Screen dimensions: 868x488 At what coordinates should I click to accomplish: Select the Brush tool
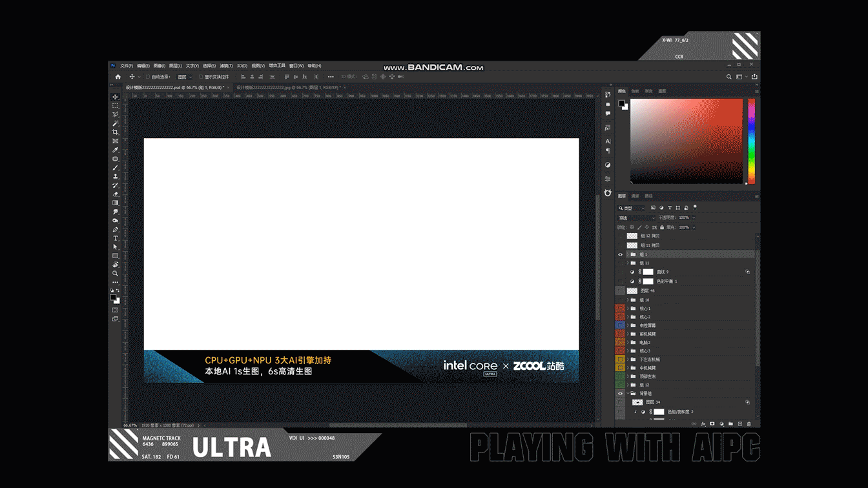click(116, 168)
